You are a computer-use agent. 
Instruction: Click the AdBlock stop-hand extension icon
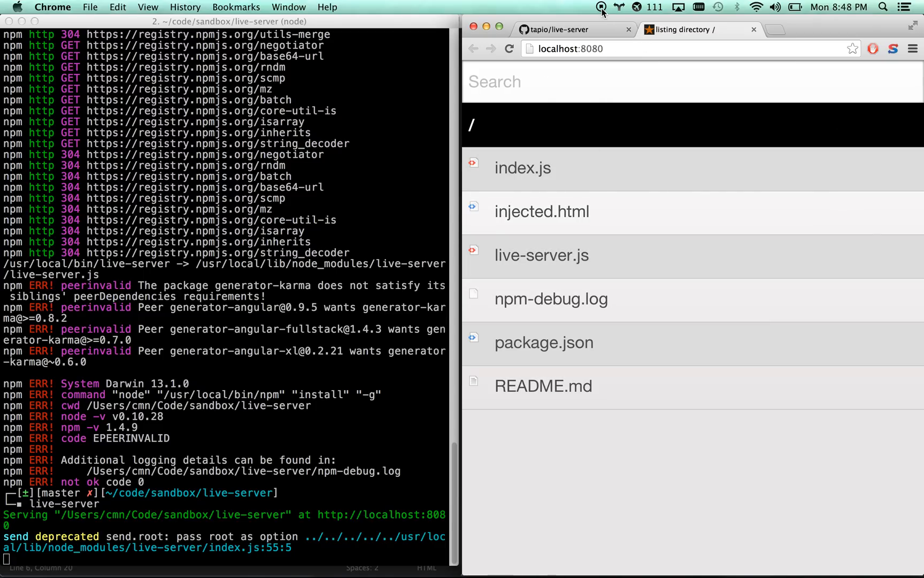[873, 49]
